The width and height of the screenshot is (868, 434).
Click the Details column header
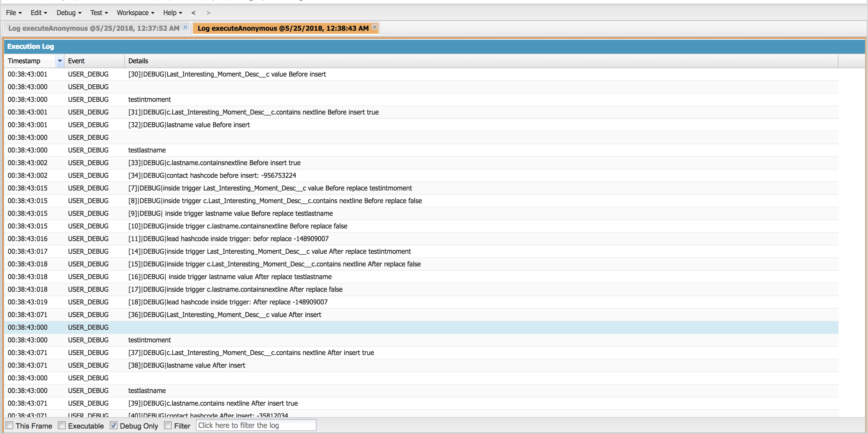click(138, 61)
